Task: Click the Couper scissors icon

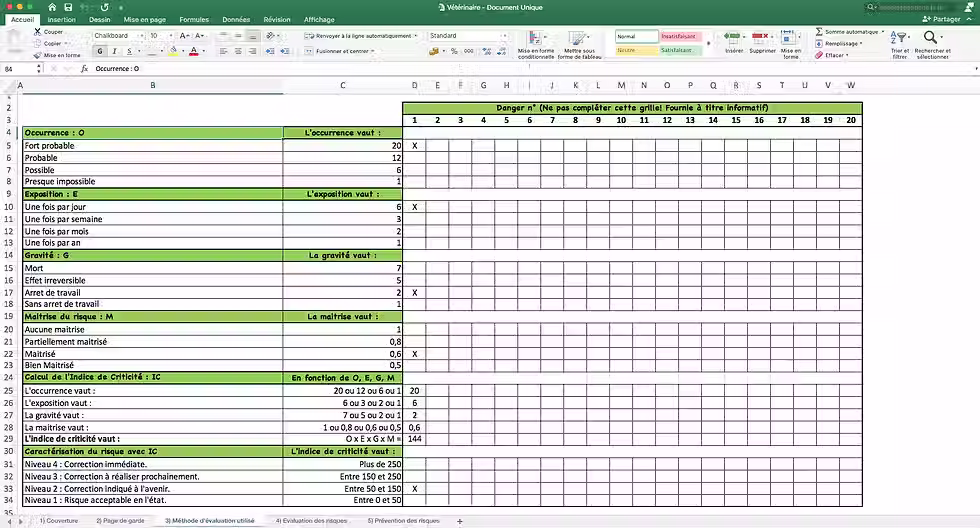Action: [38, 31]
